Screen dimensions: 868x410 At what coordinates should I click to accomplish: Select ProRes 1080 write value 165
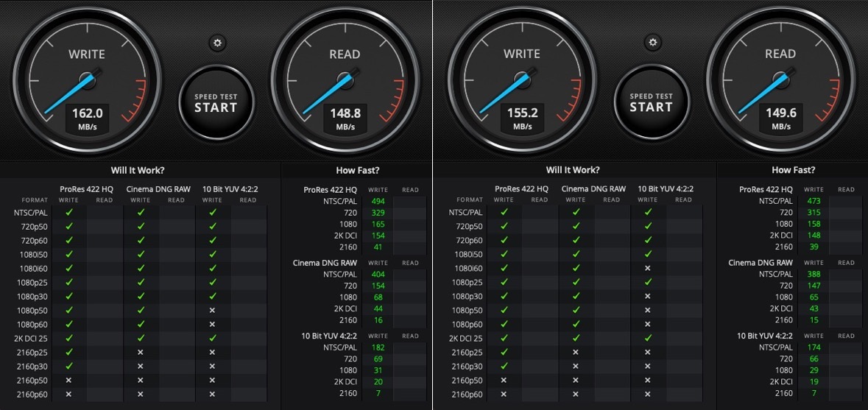378,224
